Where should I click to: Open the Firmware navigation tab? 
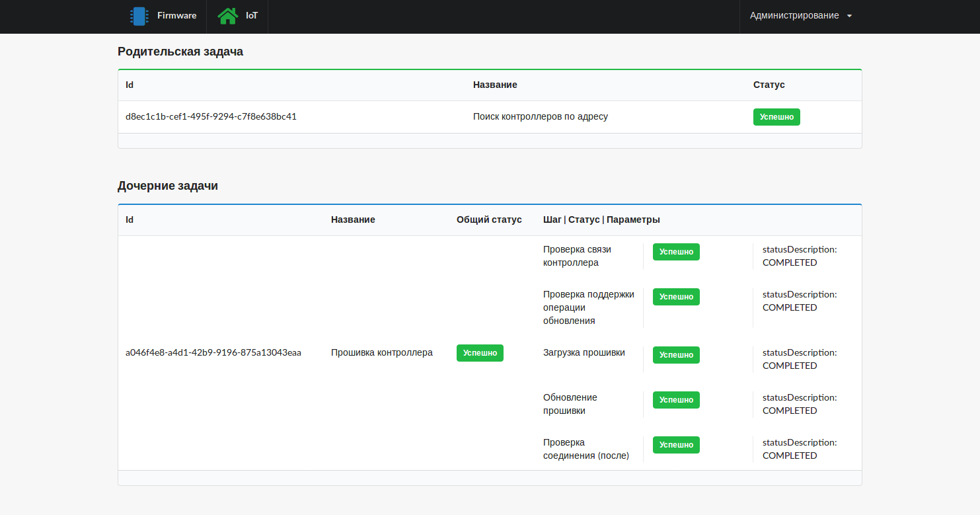(176, 16)
